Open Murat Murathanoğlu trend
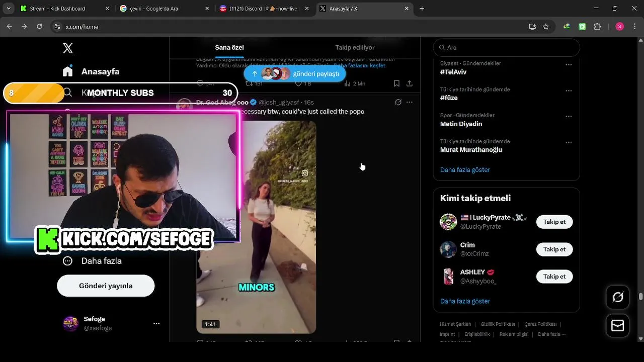The height and width of the screenshot is (362, 644). tap(471, 150)
